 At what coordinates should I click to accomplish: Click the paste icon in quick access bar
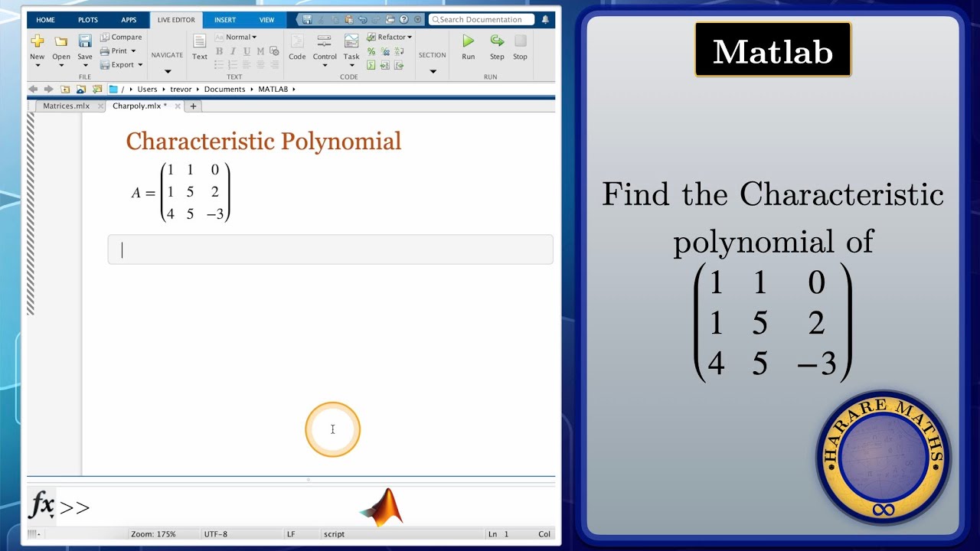[348, 19]
